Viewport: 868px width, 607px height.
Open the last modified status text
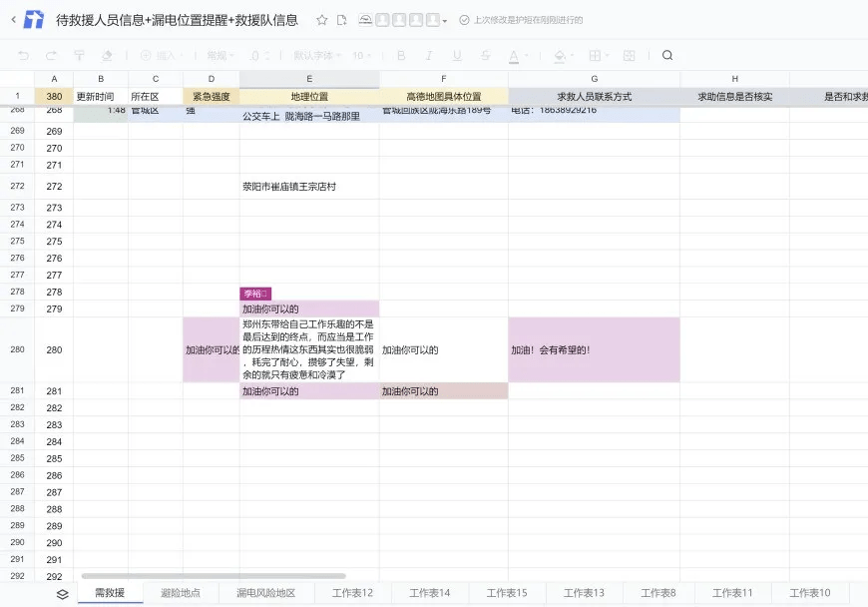[528, 20]
